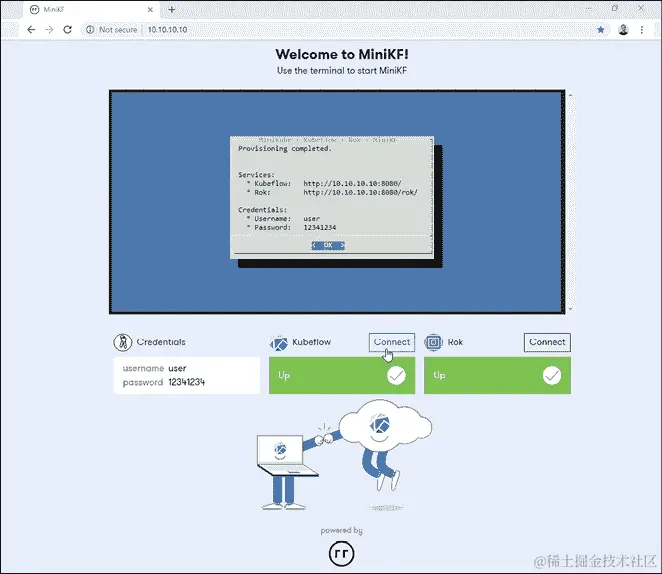Click the bookmark star icon
The height and width of the screenshot is (574, 662).
601,30
